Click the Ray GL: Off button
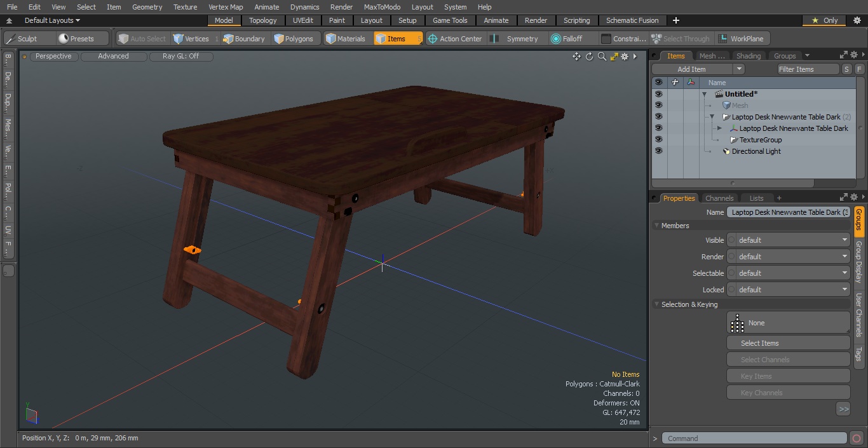 point(180,57)
